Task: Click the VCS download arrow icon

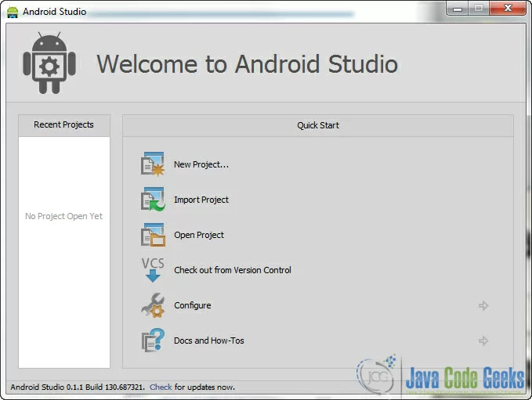Action: tap(153, 270)
